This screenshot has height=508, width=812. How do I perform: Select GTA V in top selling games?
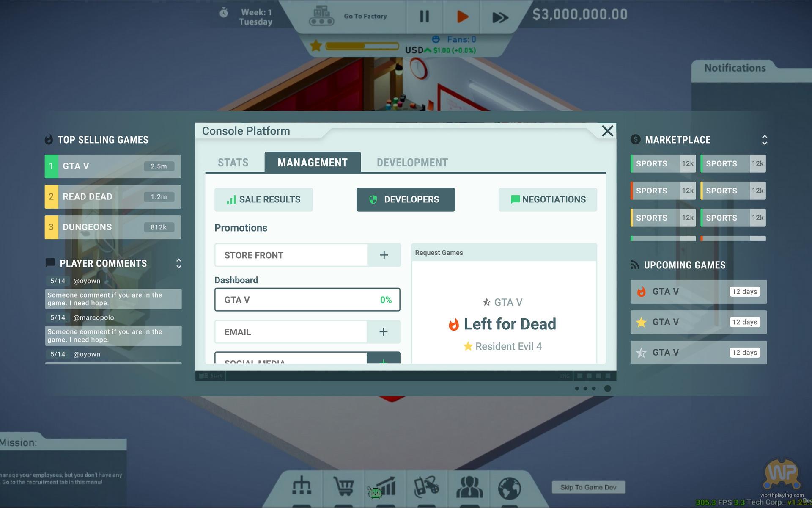click(x=113, y=166)
